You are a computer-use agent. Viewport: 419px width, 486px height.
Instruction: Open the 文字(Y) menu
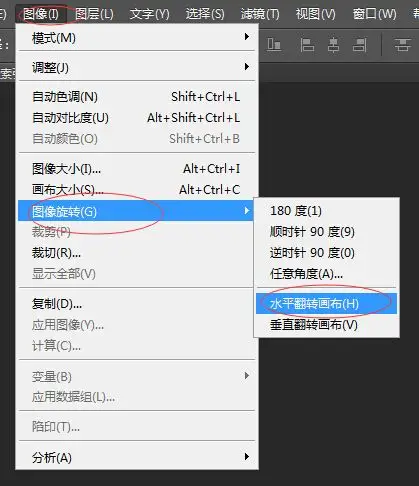click(x=149, y=14)
